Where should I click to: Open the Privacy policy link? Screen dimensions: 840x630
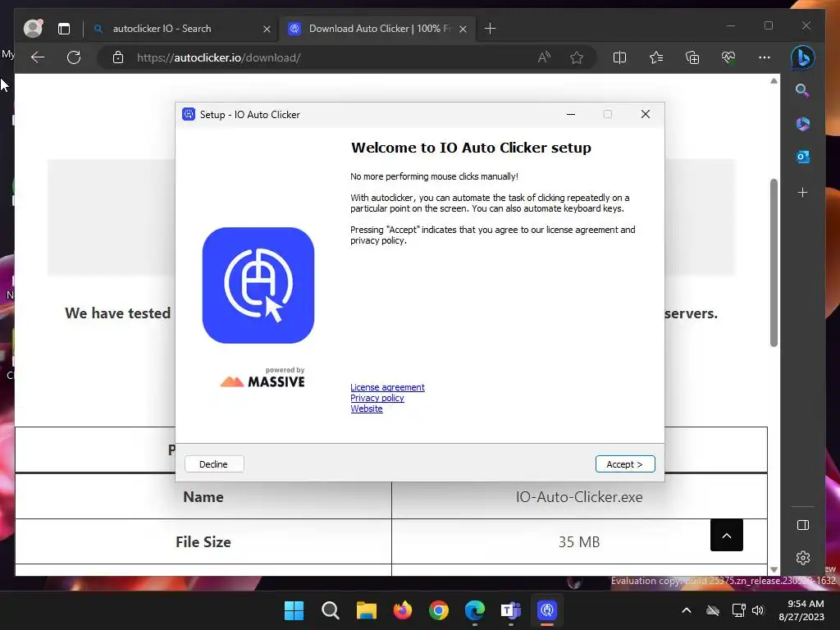(x=377, y=398)
